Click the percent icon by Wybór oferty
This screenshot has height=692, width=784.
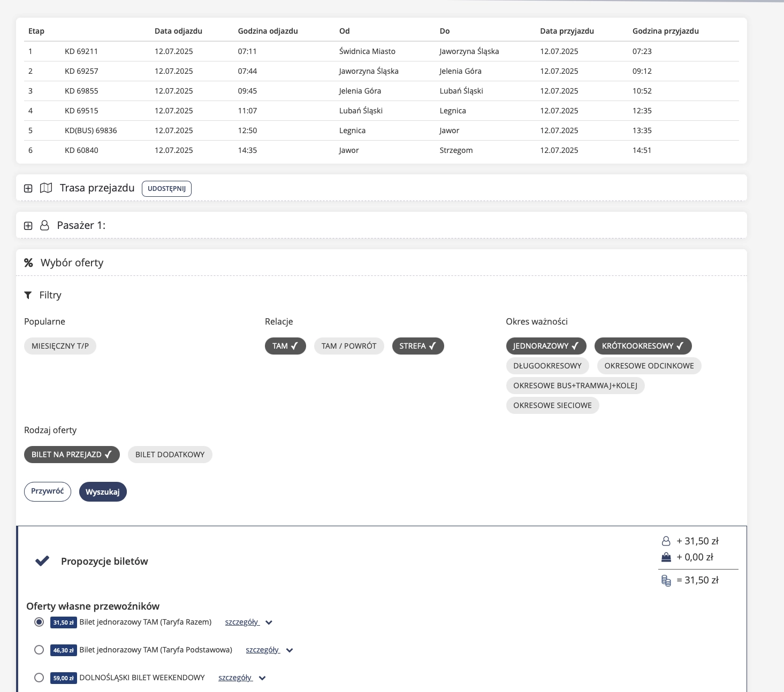pos(28,263)
